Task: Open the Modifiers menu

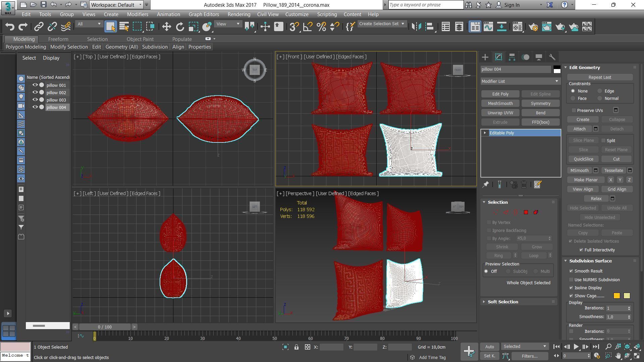Action: coord(138,14)
